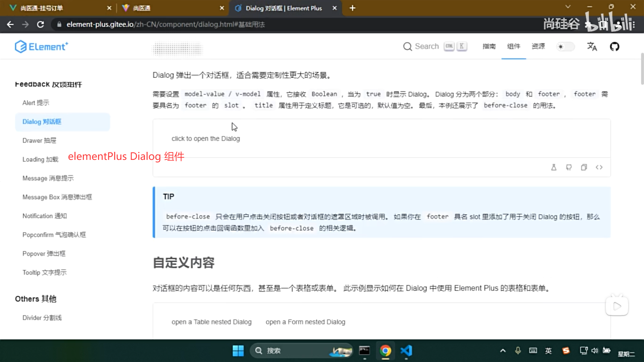Copy the Dialog example code

coord(584,167)
